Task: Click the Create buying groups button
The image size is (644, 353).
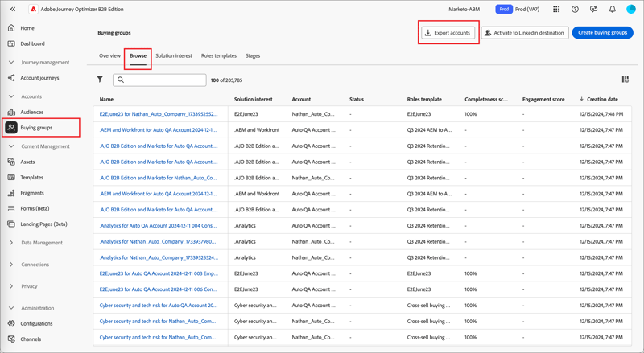Action: point(602,33)
